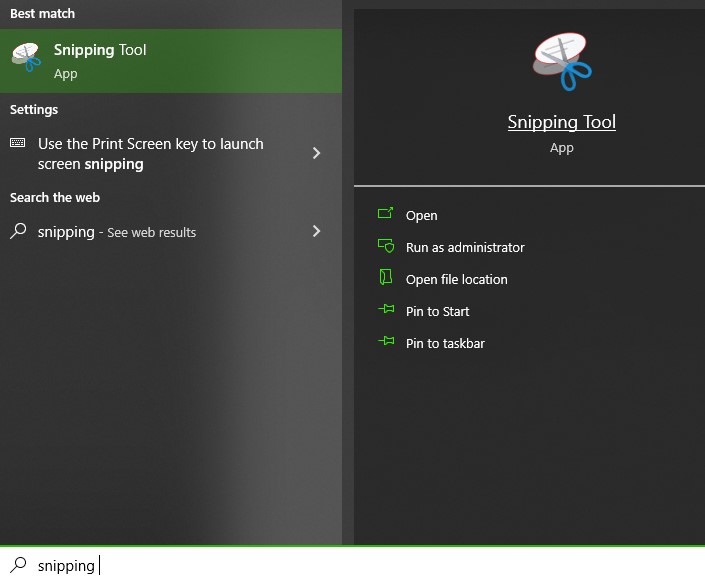
Task: Click the magnifier icon next to web results
Action: [x=18, y=231]
